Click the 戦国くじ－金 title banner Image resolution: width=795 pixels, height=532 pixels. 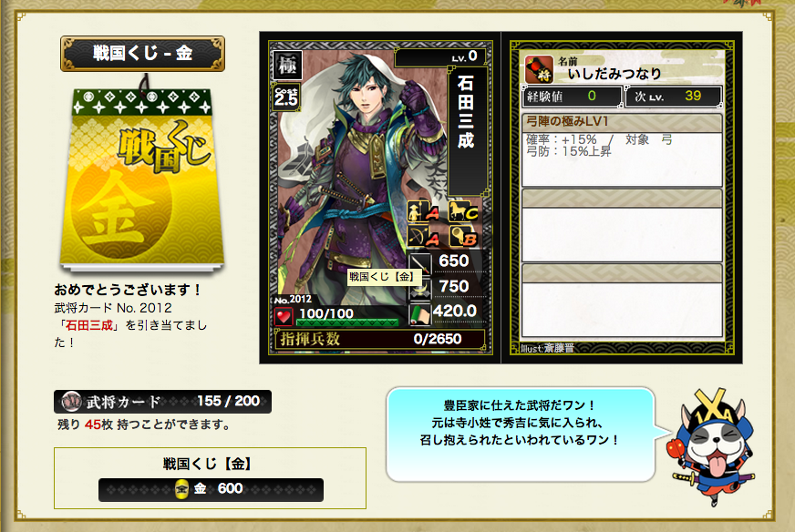pos(142,53)
